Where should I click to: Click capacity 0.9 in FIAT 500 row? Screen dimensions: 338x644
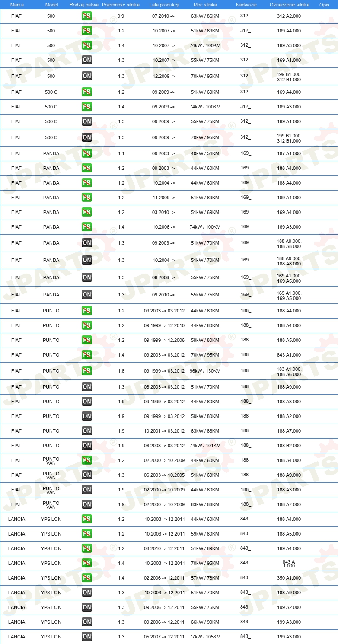121,16
